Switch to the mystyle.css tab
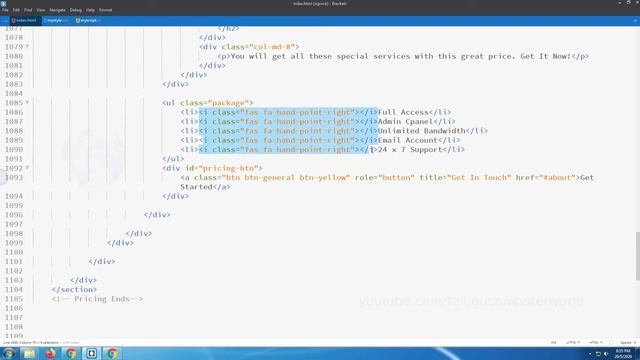 (57, 20)
